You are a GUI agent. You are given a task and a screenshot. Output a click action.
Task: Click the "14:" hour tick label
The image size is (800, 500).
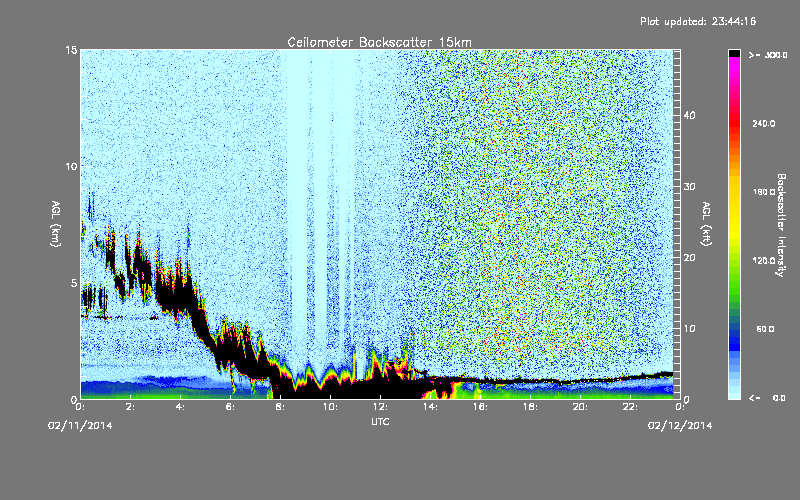tap(430, 407)
